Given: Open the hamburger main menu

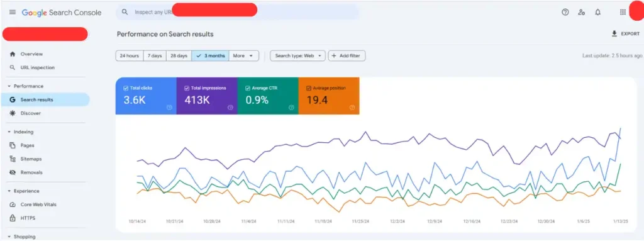Looking at the screenshot, I should 13,13.
